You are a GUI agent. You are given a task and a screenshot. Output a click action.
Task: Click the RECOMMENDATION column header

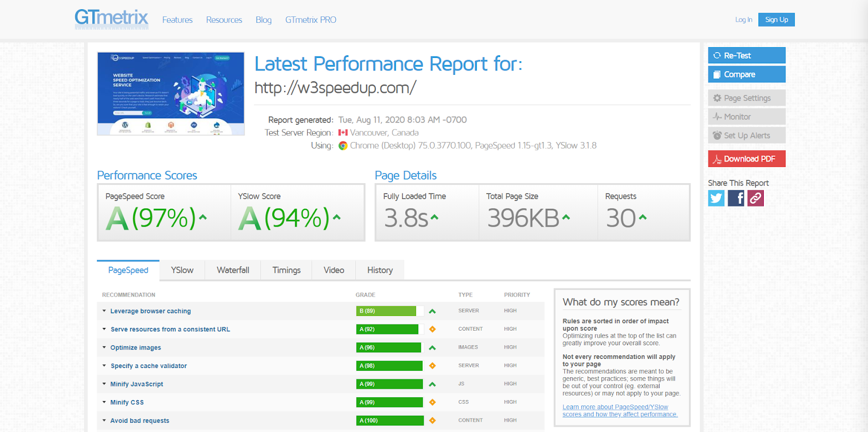129,295
